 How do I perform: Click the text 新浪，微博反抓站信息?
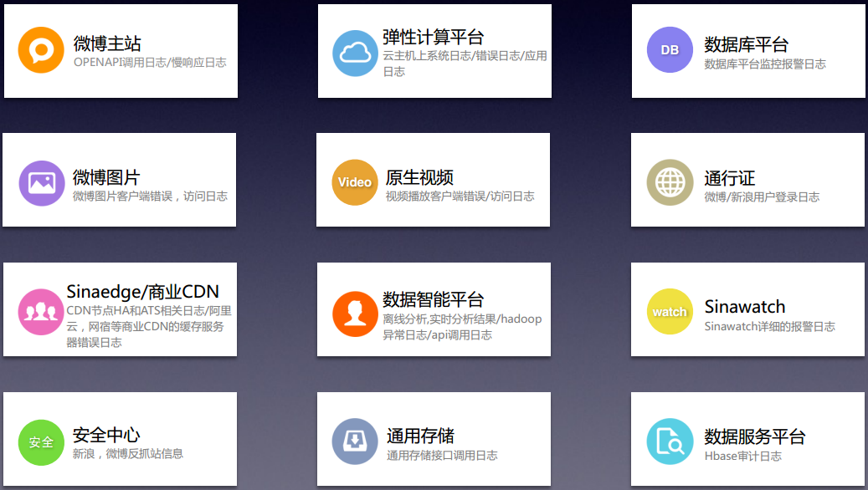coord(128,454)
